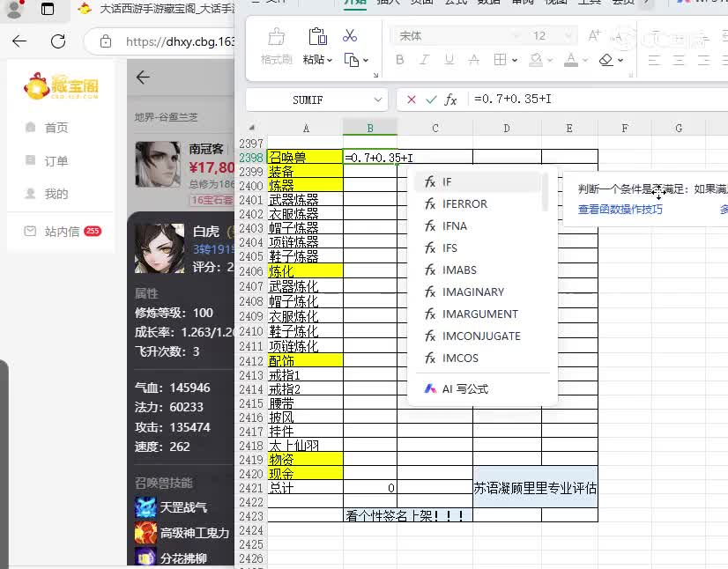Select the 召唤兽 cell in column A
Screen dimensions: 728x569
[x=306, y=157]
